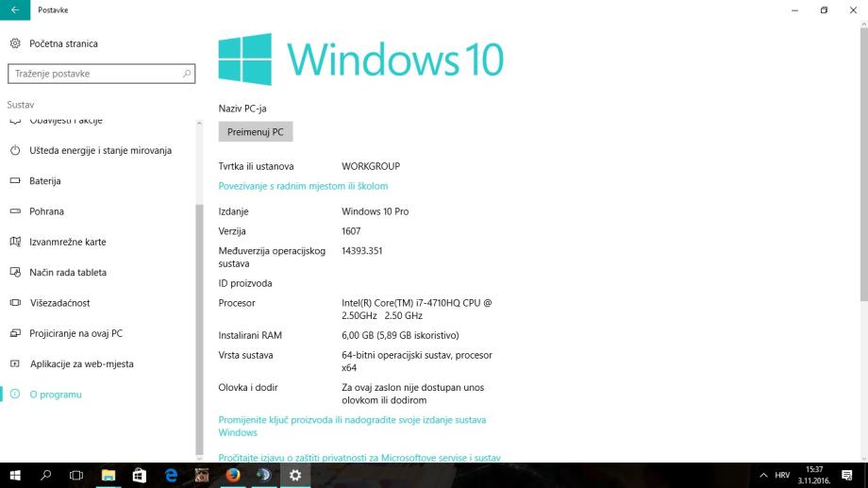Open the Action Center notification icon
868x488 pixels.
tap(846, 476)
